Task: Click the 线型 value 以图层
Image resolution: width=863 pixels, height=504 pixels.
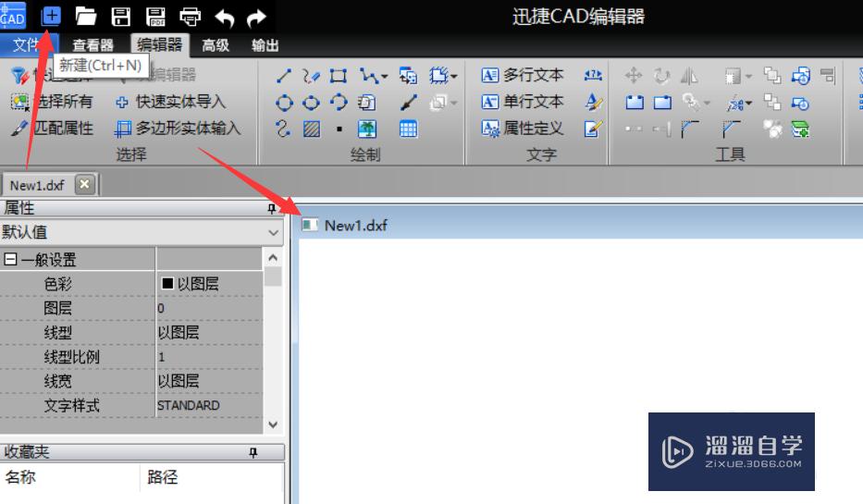Action: click(x=179, y=332)
